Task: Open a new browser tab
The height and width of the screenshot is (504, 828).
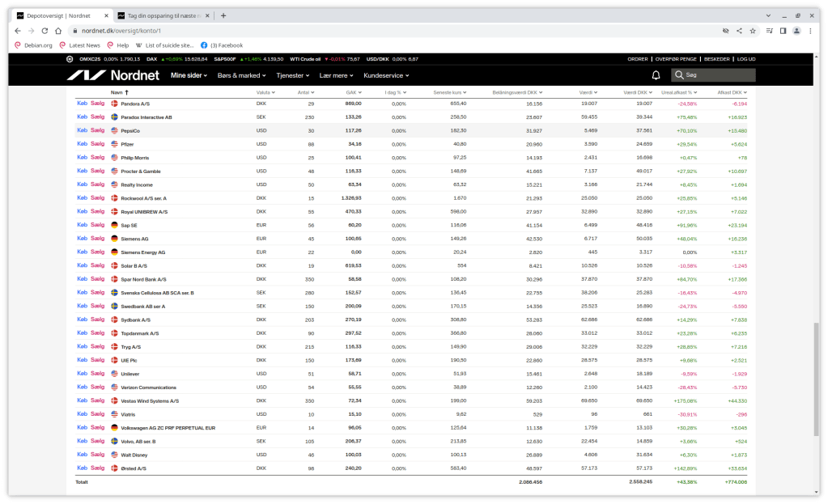Action: pos(223,15)
